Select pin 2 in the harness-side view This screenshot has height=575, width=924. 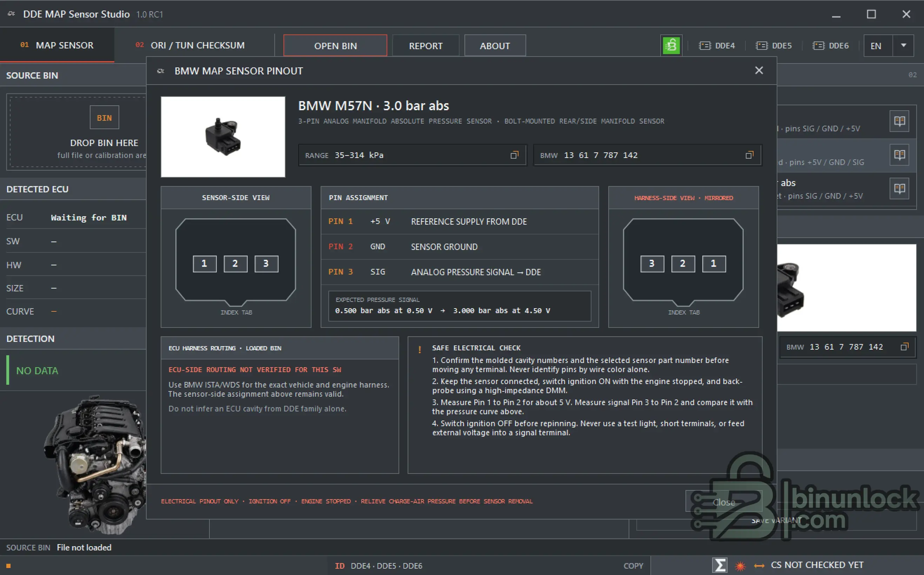point(683,264)
